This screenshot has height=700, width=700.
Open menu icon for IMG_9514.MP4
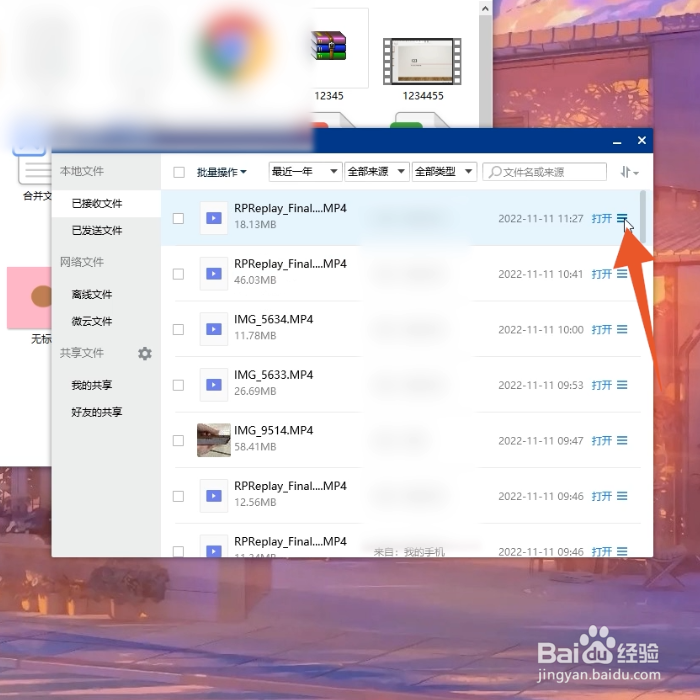622,441
